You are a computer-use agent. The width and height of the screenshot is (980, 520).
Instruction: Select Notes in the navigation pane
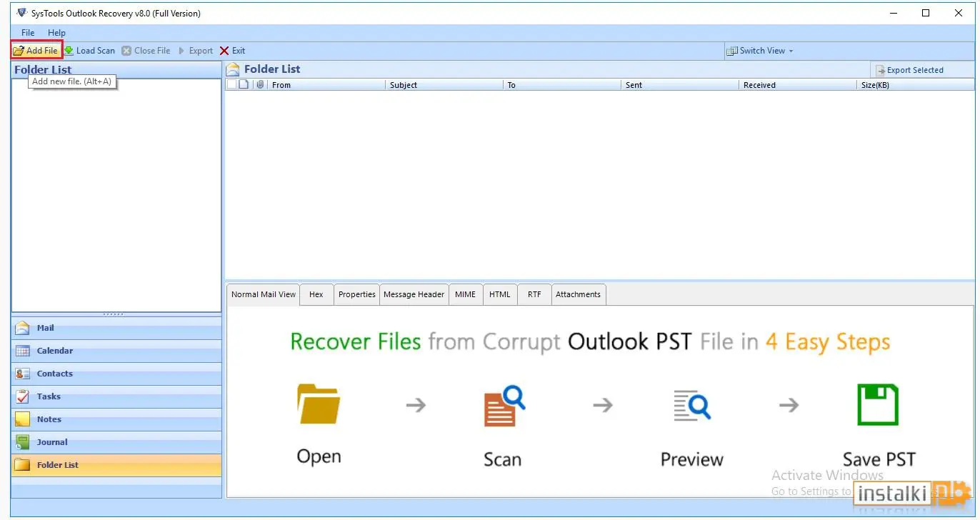(x=116, y=419)
